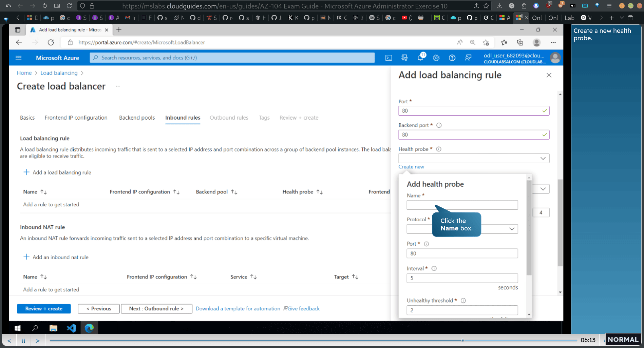The width and height of the screenshot is (644, 348).
Task: Click the health probe Name box
Action: (x=462, y=205)
